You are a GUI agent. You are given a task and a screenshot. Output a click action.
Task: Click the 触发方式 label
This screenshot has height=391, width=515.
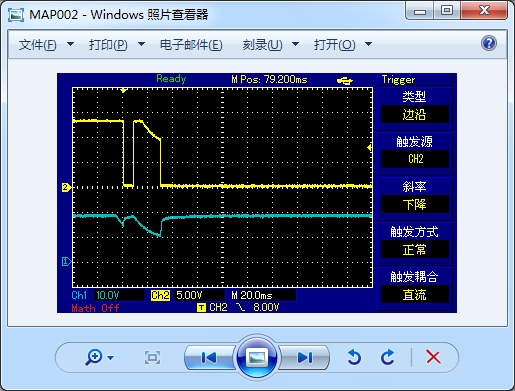point(414,232)
